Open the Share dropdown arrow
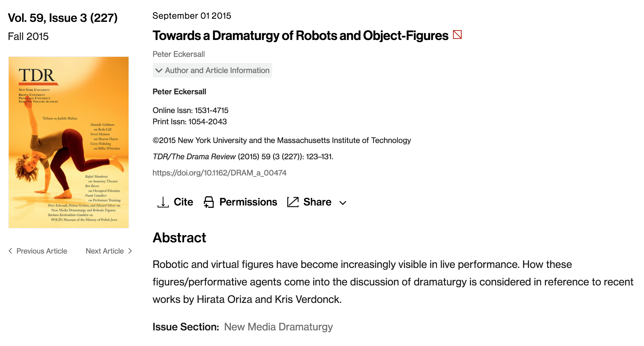The height and width of the screenshot is (346, 644). (343, 203)
